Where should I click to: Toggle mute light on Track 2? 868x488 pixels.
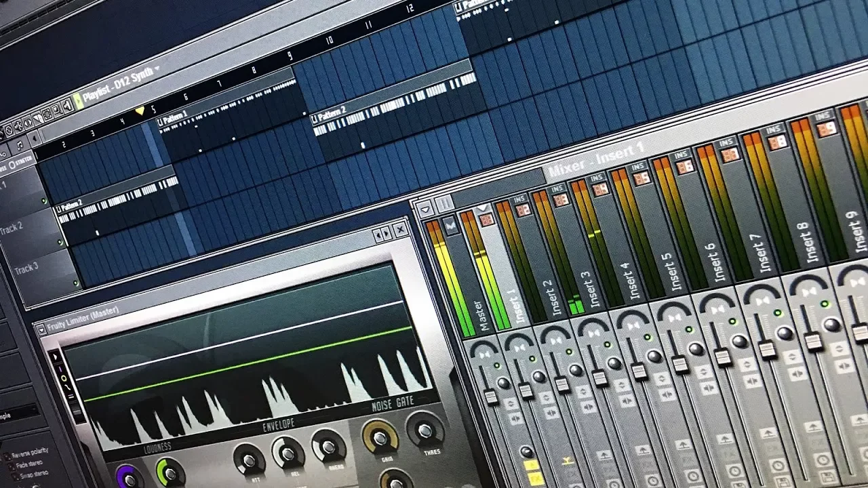62,242
